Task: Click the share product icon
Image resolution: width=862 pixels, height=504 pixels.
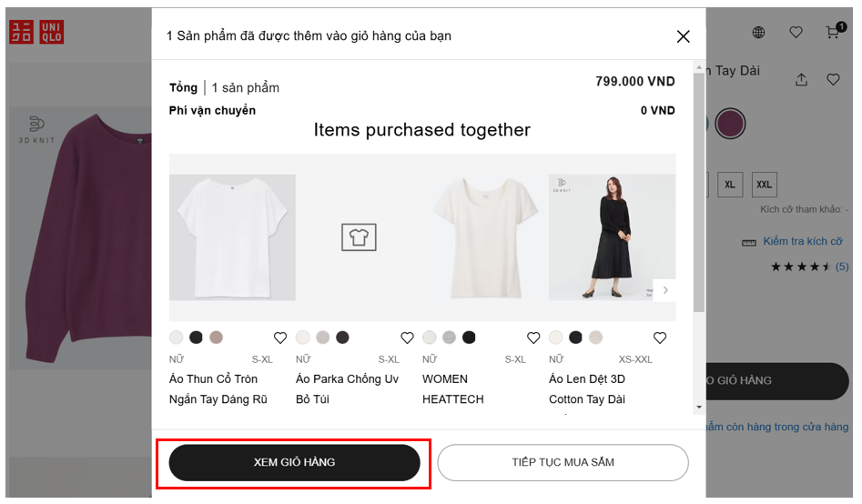Action: 801,80
